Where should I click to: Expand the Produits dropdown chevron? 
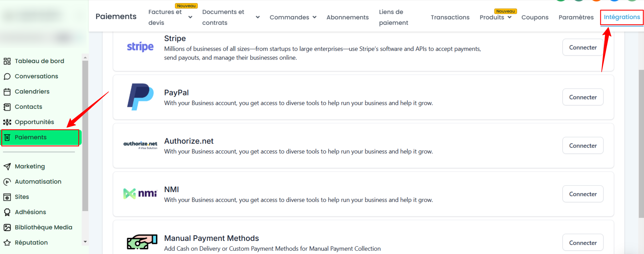pos(509,17)
